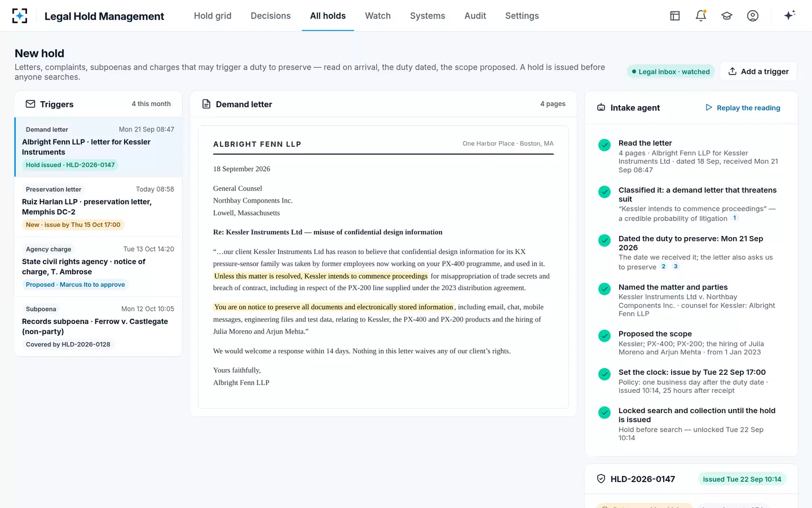Click Replay the reading link

pos(743,108)
